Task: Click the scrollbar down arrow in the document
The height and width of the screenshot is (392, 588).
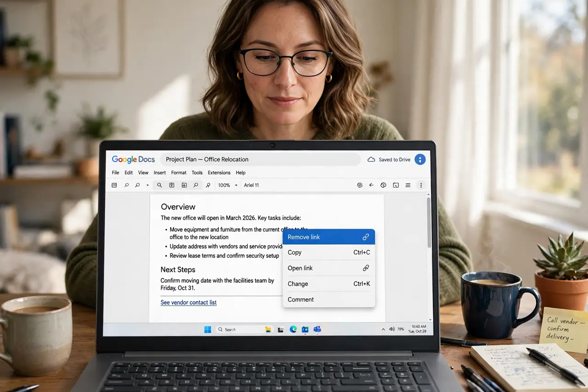Action: [430, 319]
